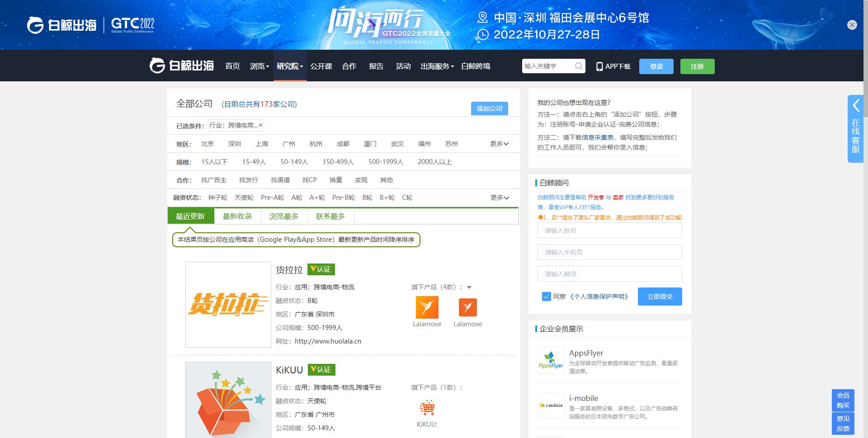This screenshot has height=438, width=868.
Task: Filter by region 深圳
Action: pyautogui.click(x=235, y=144)
